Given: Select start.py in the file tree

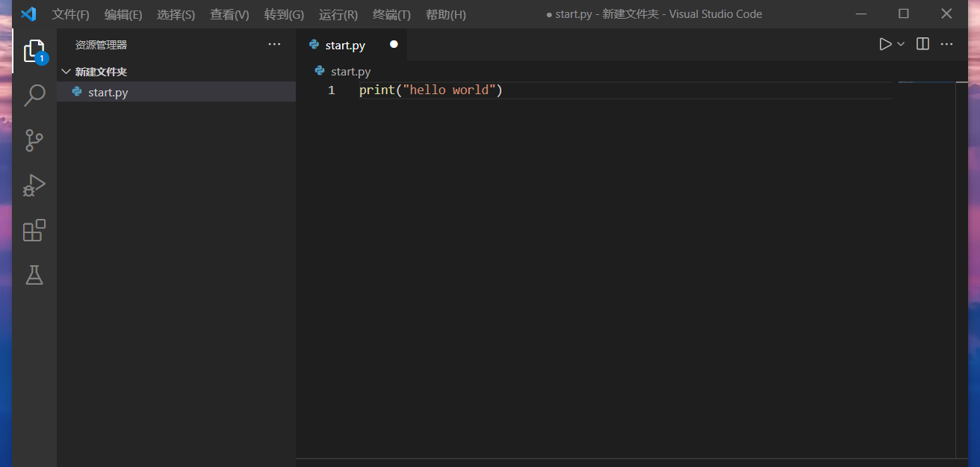Looking at the screenshot, I should pyautogui.click(x=108, y=92).
